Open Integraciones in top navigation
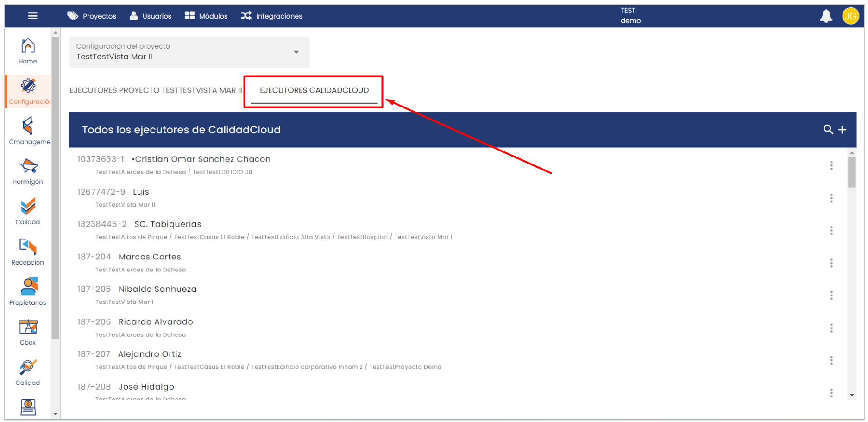 tap(271, 16)
